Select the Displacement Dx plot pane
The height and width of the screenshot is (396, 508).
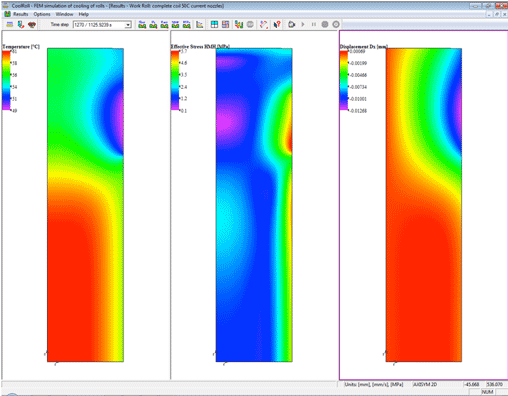pyautogui.click(x=424, y=205)
